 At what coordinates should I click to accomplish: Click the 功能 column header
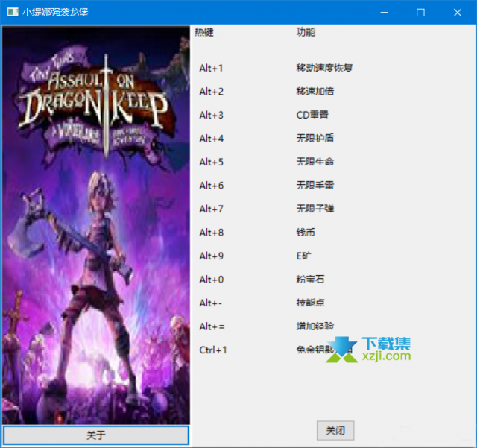click(306, 32)
